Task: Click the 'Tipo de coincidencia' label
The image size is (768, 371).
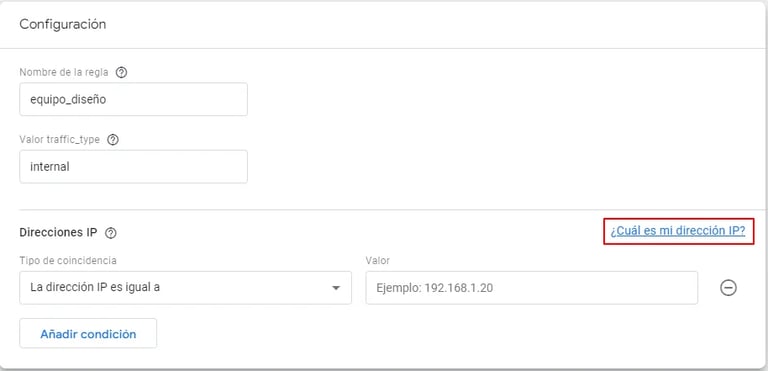Action: 68,261
